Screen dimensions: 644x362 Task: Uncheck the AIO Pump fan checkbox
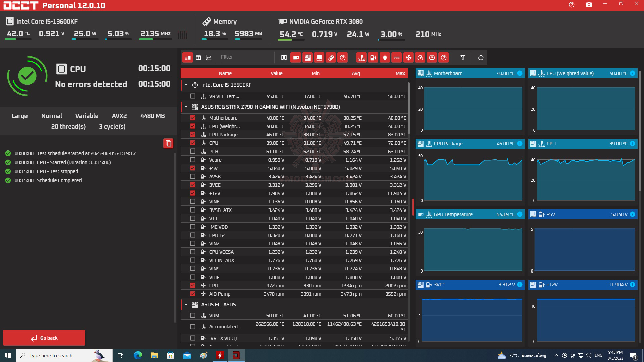click(193, 294)
